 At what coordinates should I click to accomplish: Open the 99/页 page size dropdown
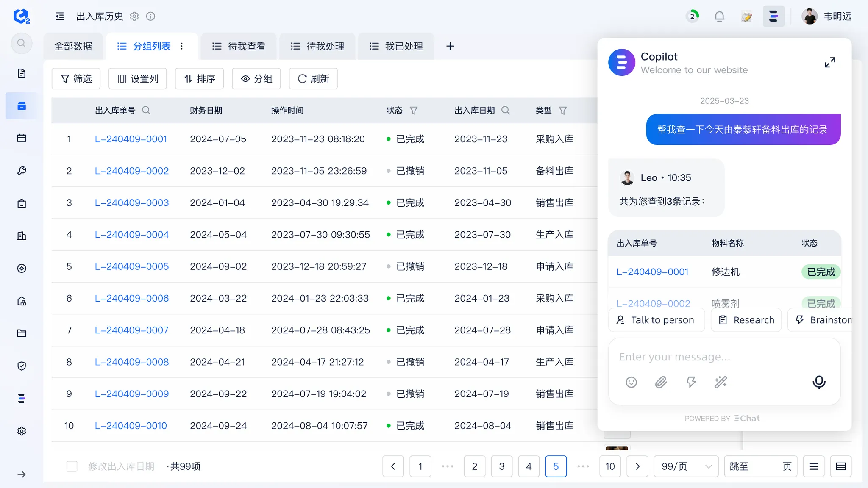point(686,466)
